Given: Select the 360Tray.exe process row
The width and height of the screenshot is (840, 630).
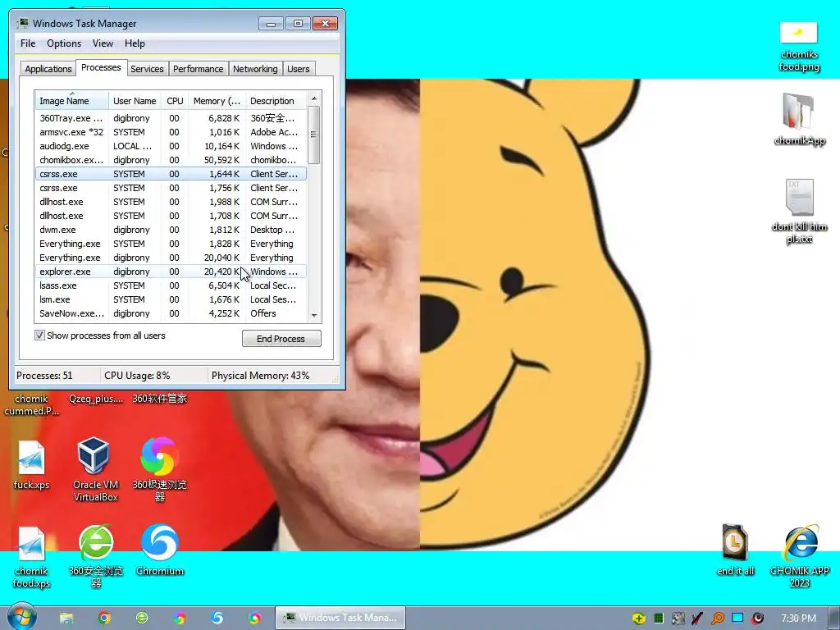Looking at the screenshot, I should 171,118.
